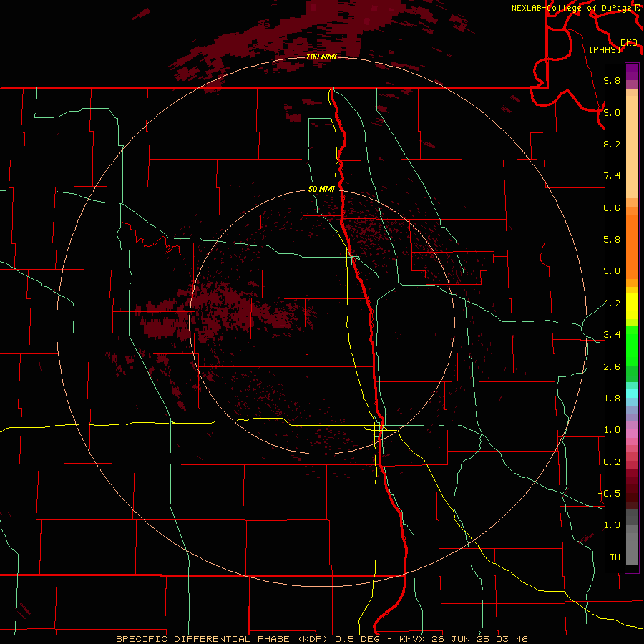Click the 9.0 value on the scale
The height and width of the screenshot is (644, 644).
(612, 112)
